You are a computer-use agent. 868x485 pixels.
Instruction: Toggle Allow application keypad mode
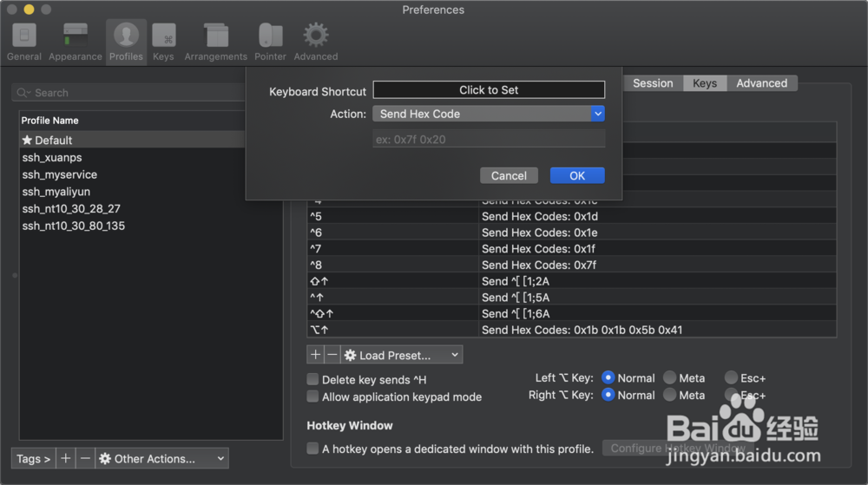click(312, 397)
